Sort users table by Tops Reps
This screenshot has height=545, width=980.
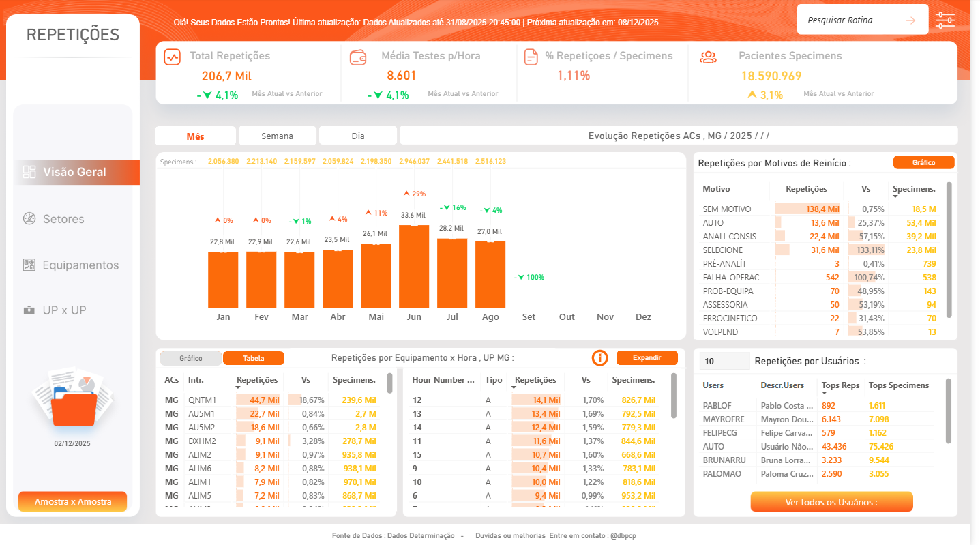pyautogui.click(x=840, y=385)
